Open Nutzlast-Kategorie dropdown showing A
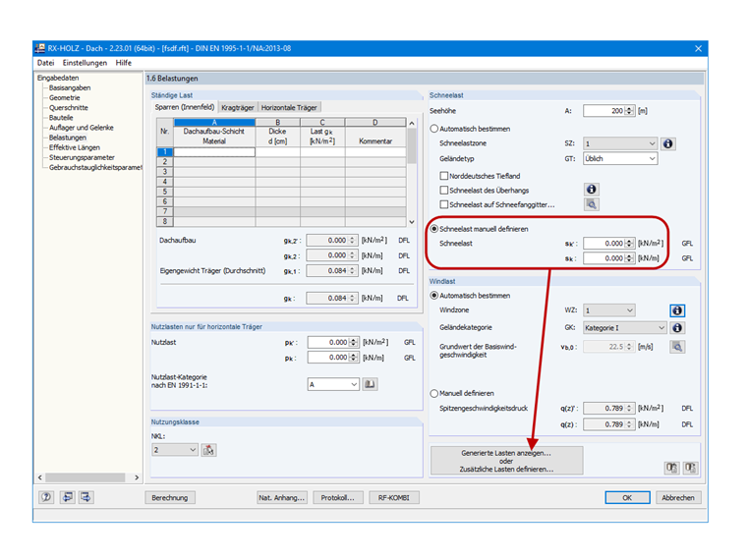This screenshot has width=747, height=560. tap(333, 384)
